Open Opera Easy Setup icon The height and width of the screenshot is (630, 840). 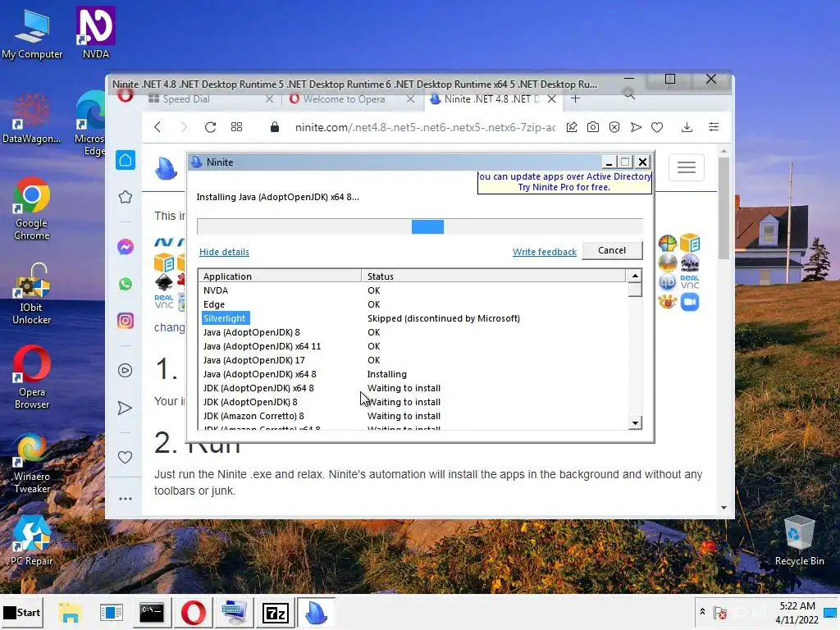click(x=714, y=127)
